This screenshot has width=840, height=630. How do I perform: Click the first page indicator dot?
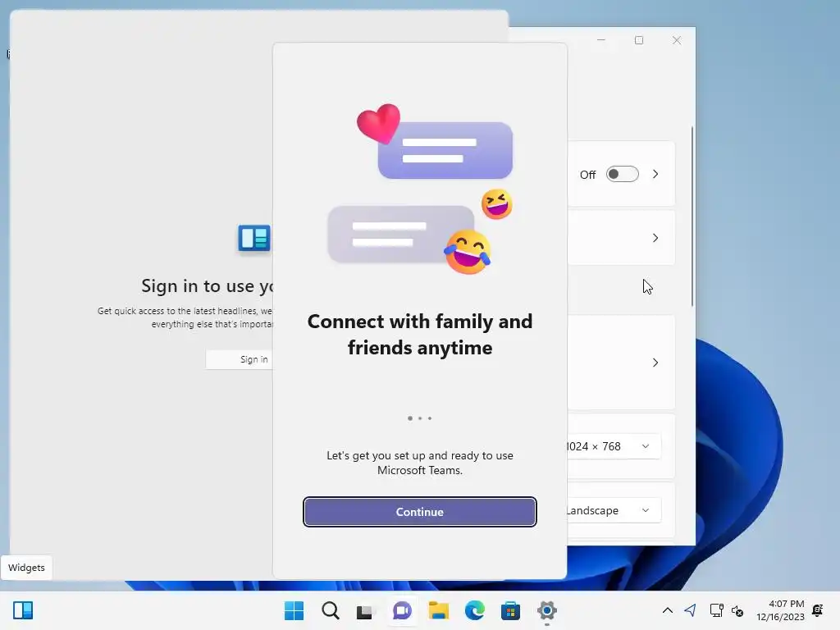[410, 418]
